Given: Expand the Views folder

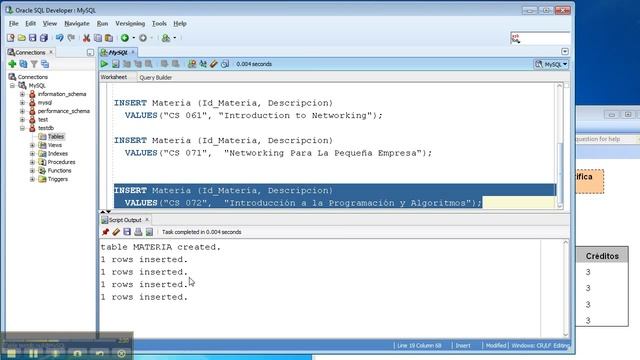Looking at the screenshot, I should click(x=32, y=145).
